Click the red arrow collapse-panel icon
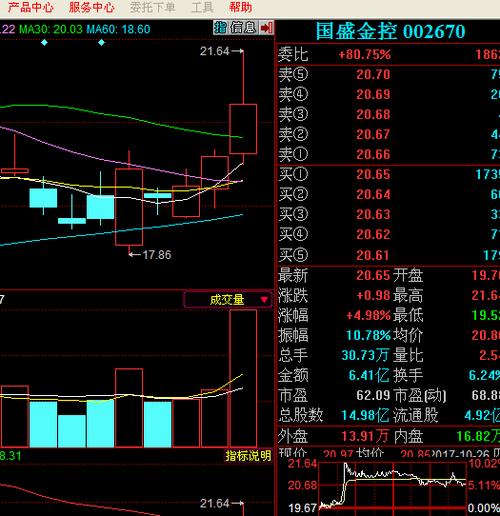This screenshot has width=500, height=516. coord(266,28)
